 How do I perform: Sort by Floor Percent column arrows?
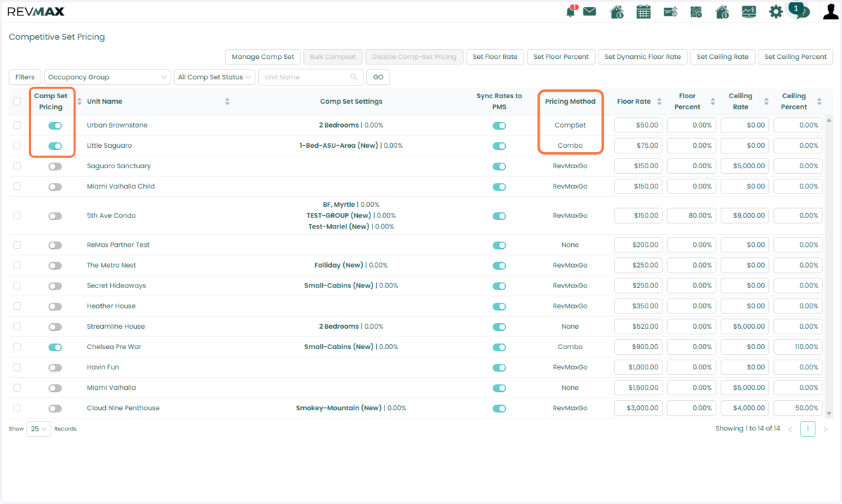[x=712, y=102]
